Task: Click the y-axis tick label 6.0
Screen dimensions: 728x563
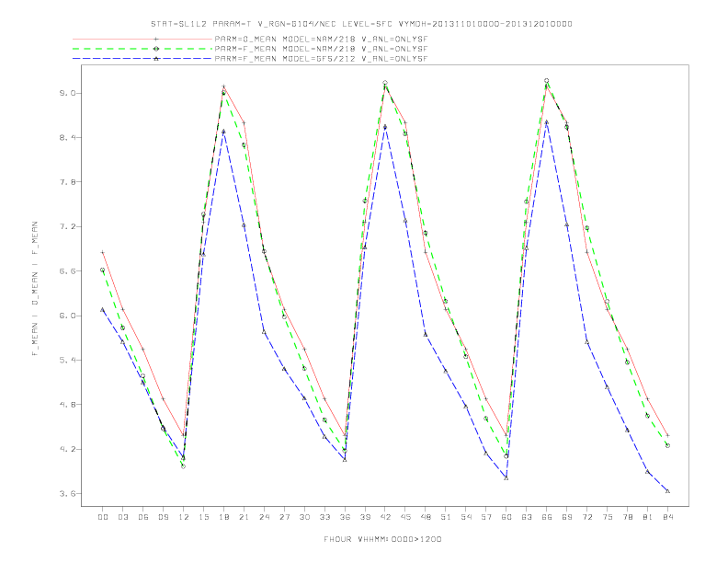Action: (67, 316)
